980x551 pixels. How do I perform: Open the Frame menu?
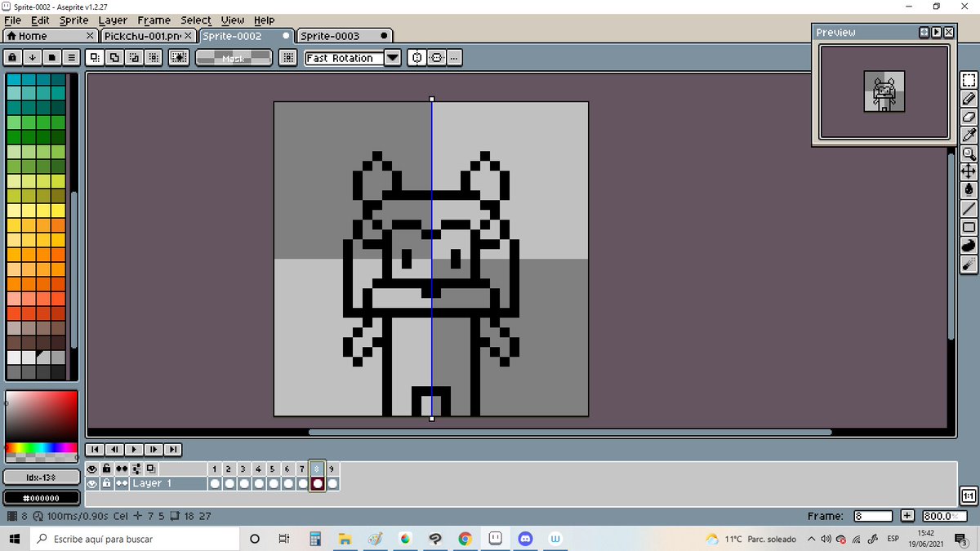(154, 20)
